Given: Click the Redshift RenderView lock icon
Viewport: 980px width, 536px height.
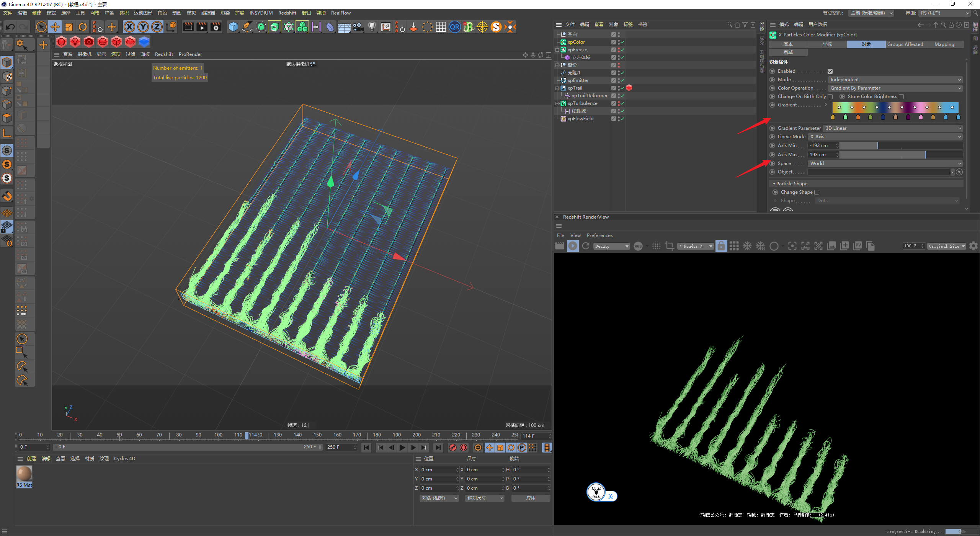Looking at the screenshot, I should (721, 246).
